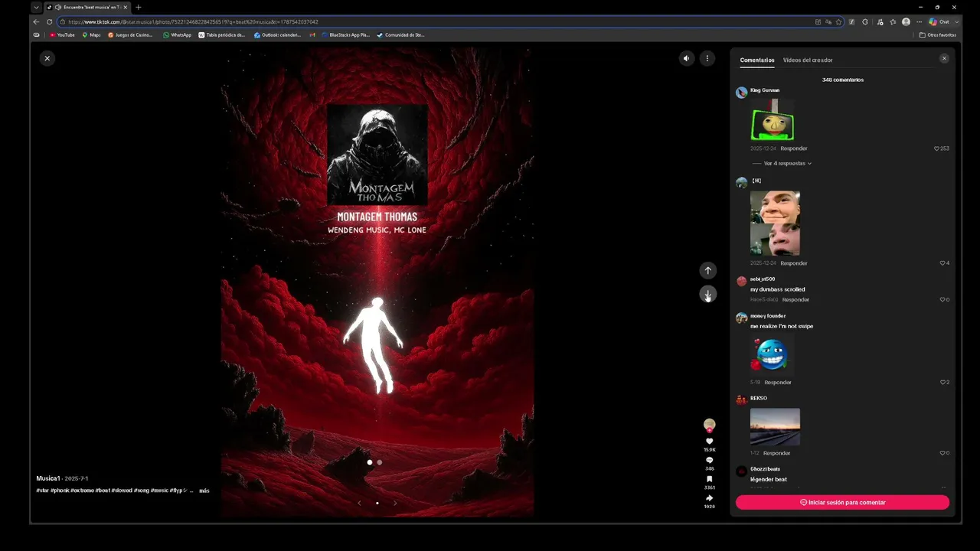Open the green character image in King Gurwan's comment

pos(773,120)
